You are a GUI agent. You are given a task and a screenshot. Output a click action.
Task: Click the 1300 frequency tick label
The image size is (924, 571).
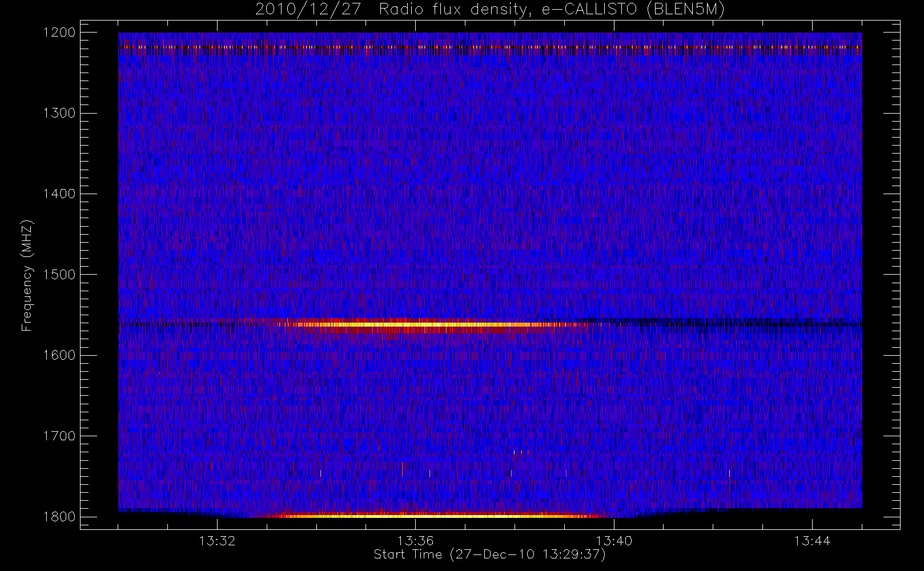click(59, 113)
